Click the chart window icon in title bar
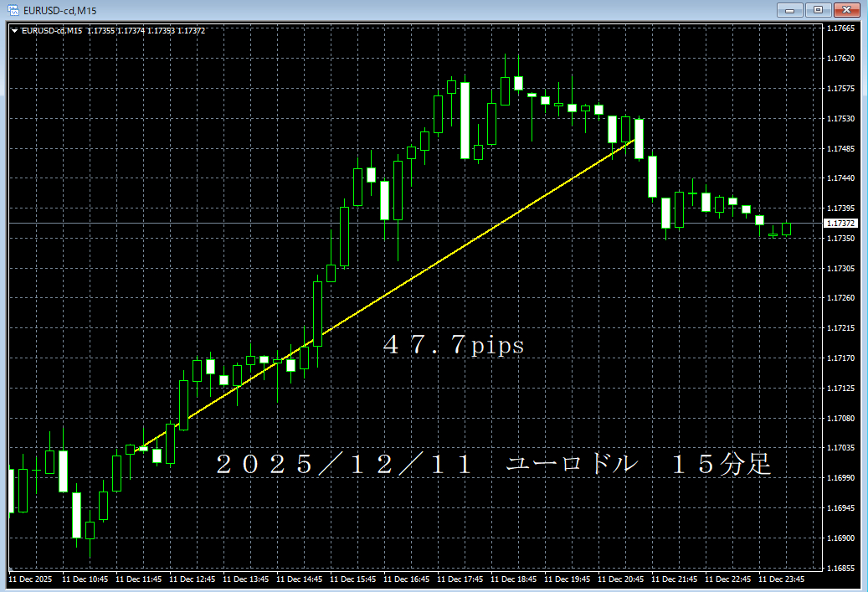Image resolution: width=868 pixels, height=592 pixels. (x=13, y=10)
